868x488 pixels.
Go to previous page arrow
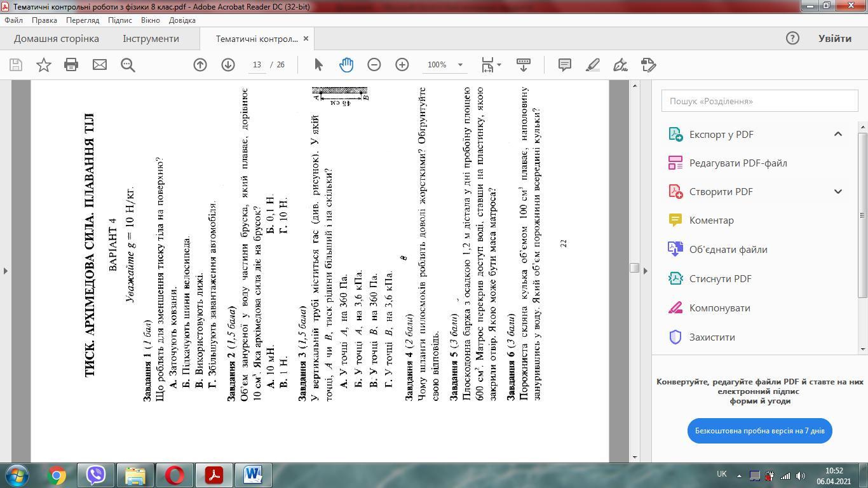200,65
